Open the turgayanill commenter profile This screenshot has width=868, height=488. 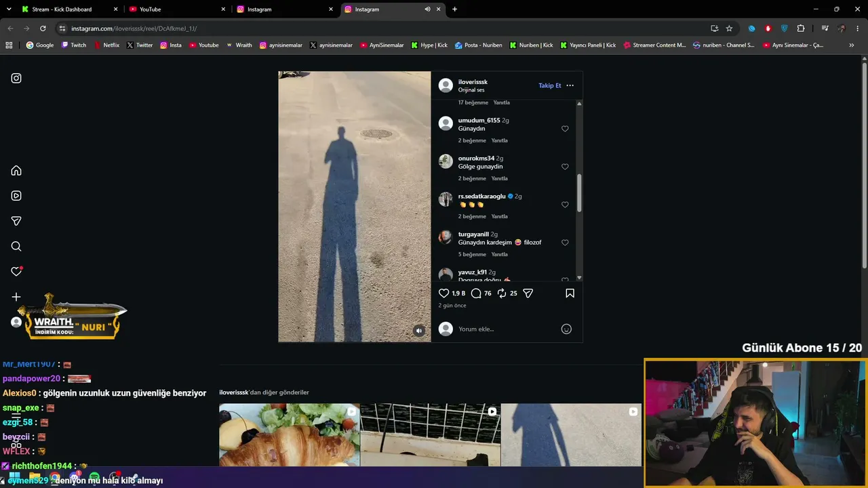[473, 234]
